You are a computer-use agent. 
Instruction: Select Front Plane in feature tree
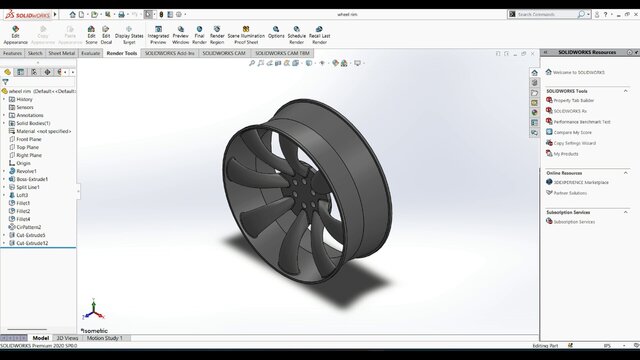pyautogui.click(x=29, y=139)
